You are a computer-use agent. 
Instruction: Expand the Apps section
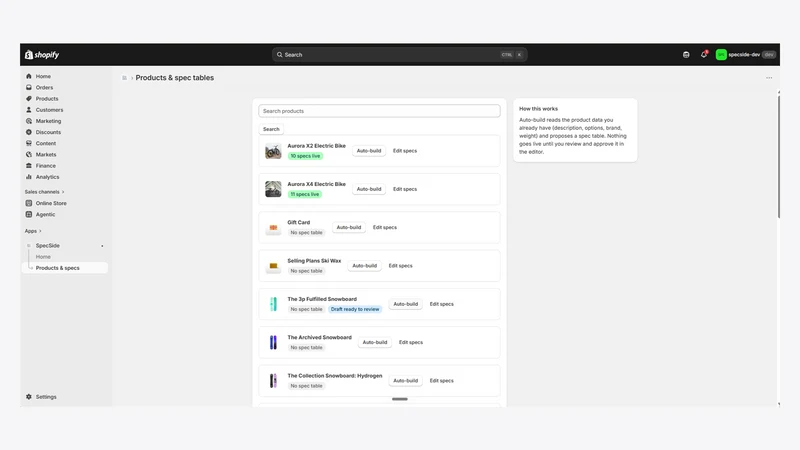pos(33,231)
